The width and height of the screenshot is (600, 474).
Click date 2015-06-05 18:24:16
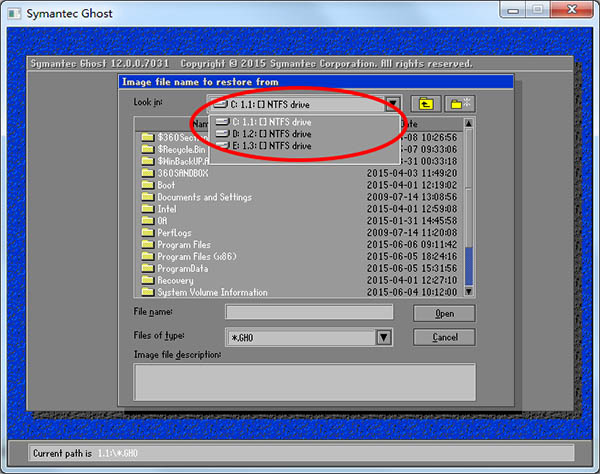[x=412, y=256]
